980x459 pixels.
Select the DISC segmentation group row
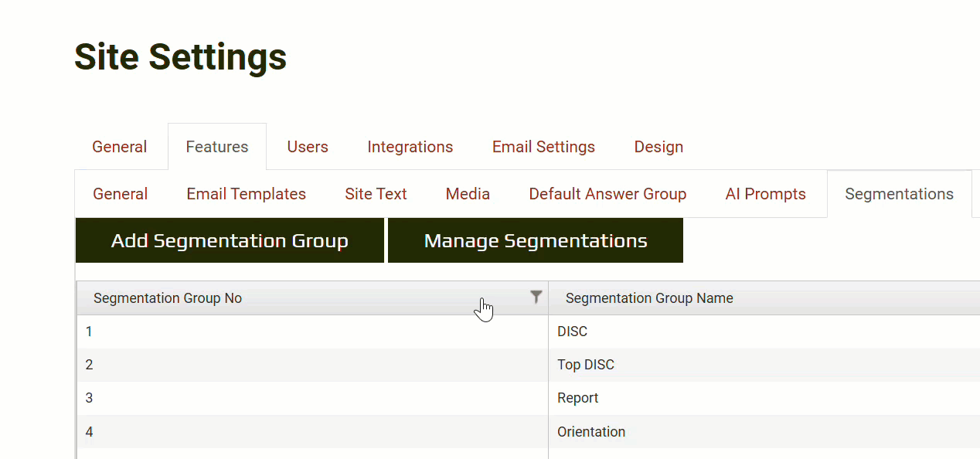[572, 331]
